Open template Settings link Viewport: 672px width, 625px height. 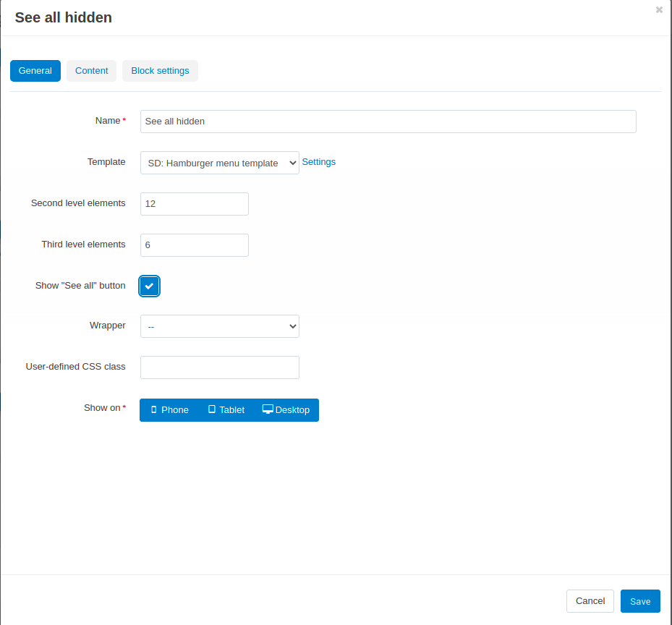click(x=319, y=162)
